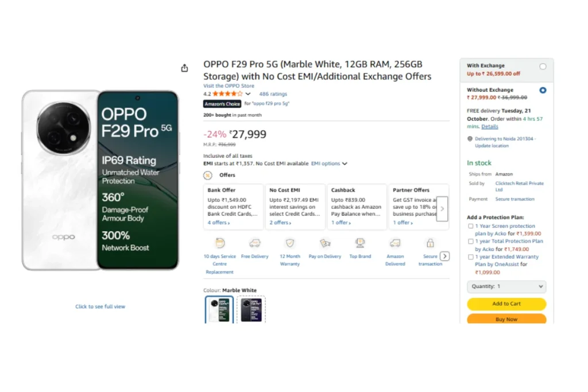Open the Visit the OPPO Store link
Viewport: 588px width, 392px height.
pos(229,86)
